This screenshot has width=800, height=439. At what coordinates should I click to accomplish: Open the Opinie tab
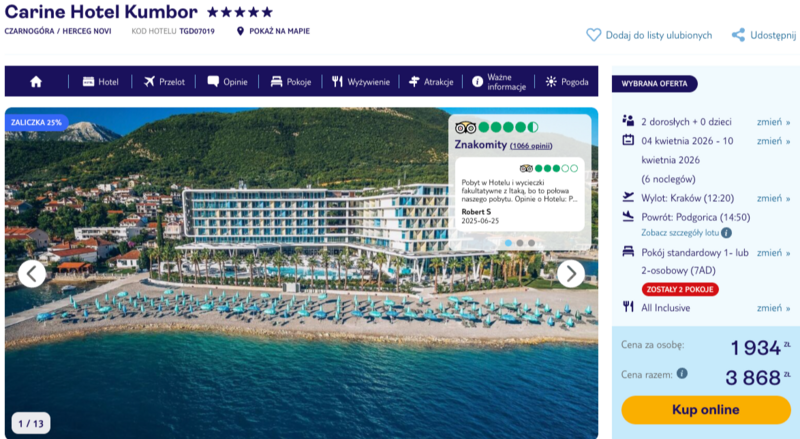(228, 82)
